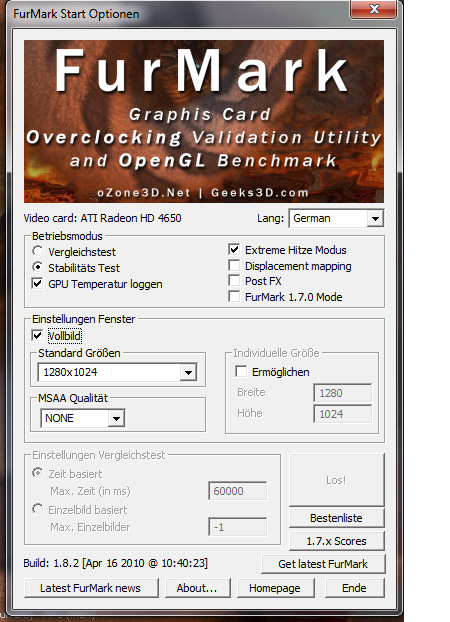Click Get latest FurMark button

pyautogui.click(x=323, y=564)
